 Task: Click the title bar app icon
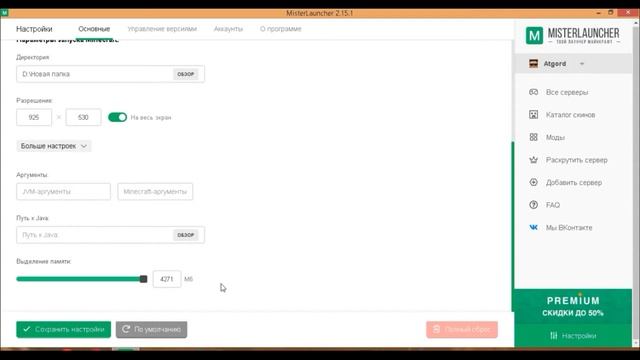coord(4,13)
